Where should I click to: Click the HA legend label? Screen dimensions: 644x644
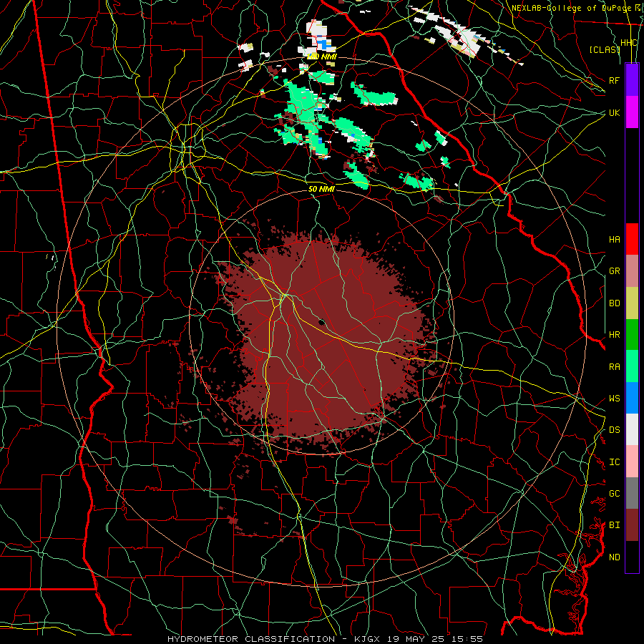[614, 240]
